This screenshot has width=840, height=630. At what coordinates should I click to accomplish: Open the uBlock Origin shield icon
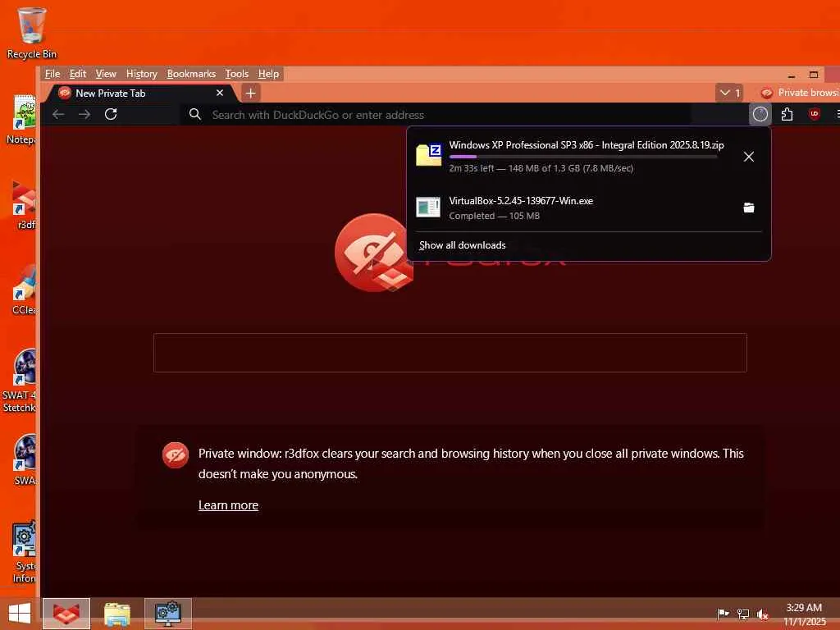[x=815, y=113]
